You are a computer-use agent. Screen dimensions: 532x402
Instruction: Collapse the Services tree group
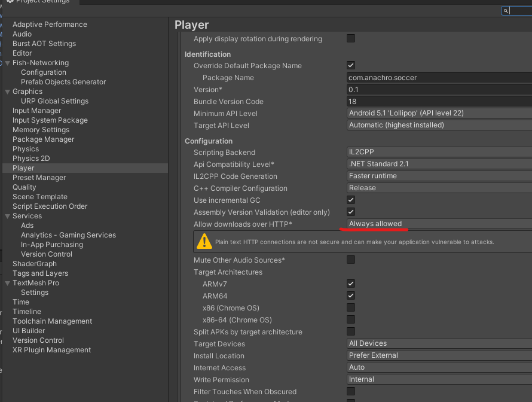(x=7, y=217)
